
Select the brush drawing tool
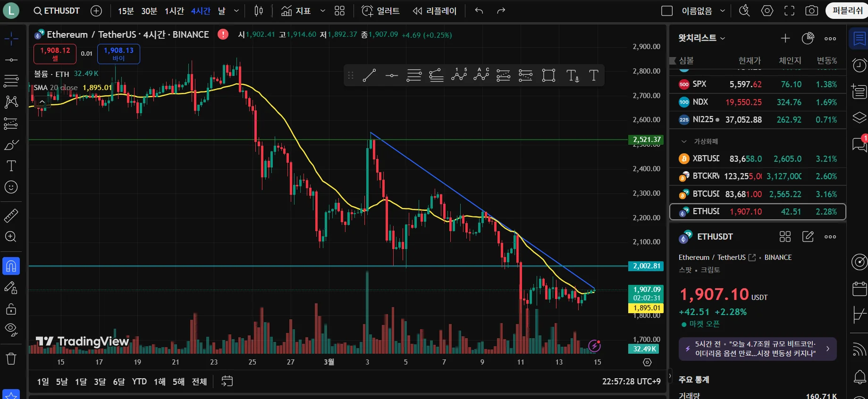point(11,144)
